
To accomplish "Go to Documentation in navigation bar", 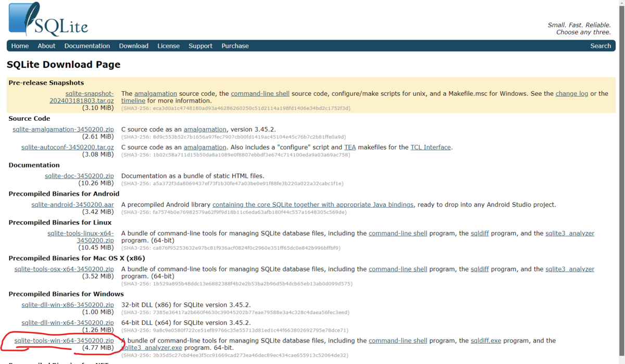I will (x=87, y=46).
